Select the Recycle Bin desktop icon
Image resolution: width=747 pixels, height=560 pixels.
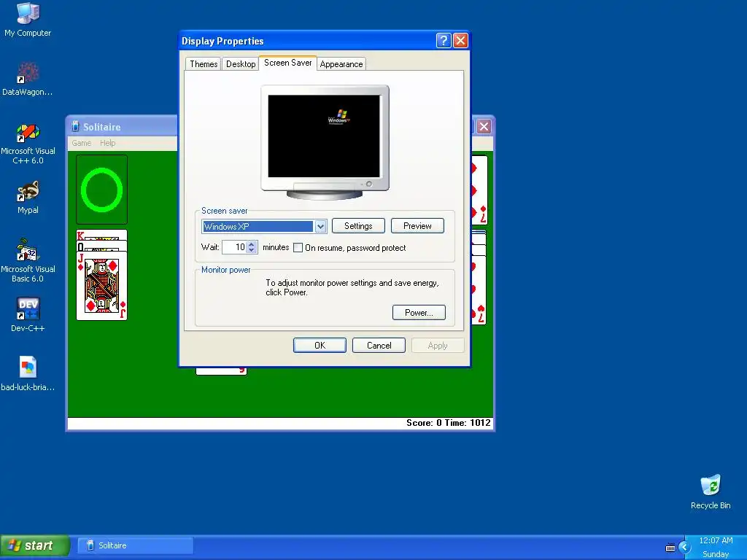point(711,492)
